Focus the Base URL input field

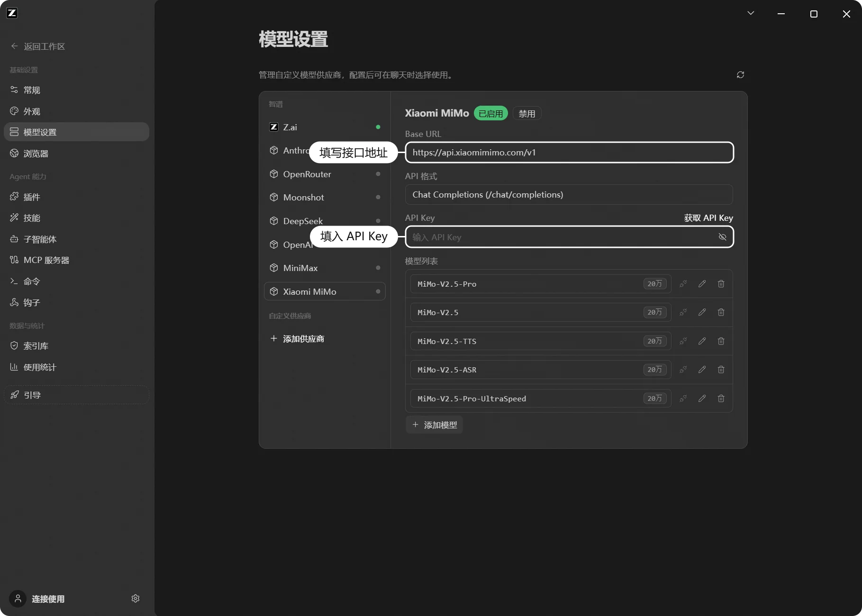[569, 153]
